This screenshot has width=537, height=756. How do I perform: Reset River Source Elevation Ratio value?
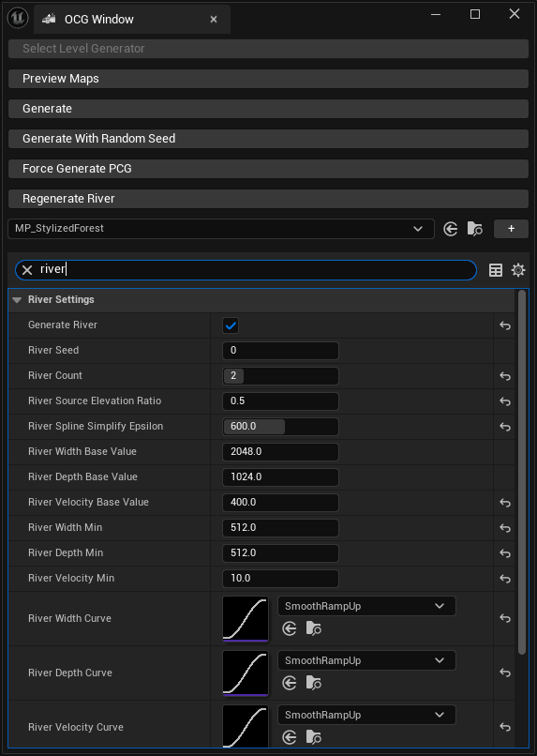pos(505,401)
